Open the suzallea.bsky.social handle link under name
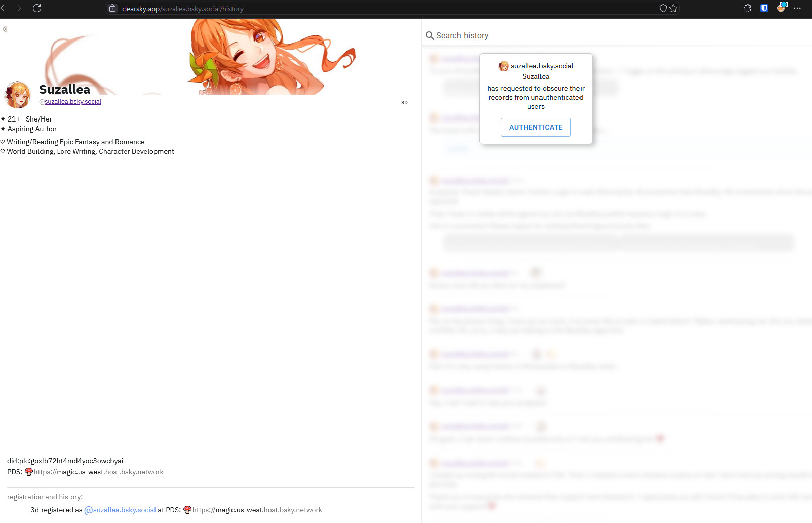The width and height of the screenshot is (812, 523). [73, 102]
